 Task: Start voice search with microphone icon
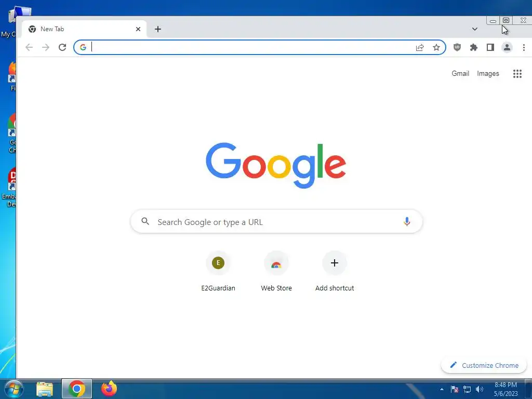pos(407,221)
